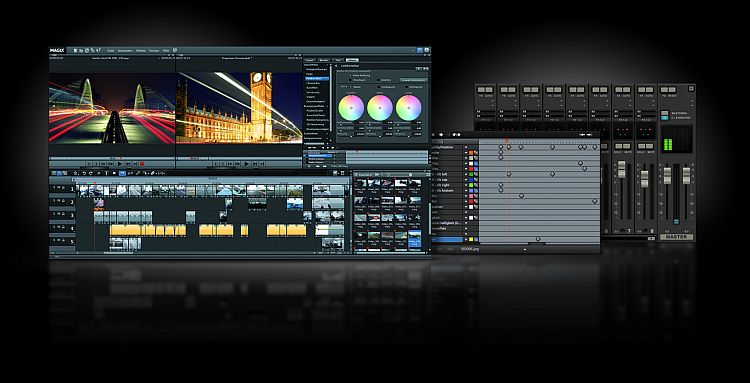Click the channel 7 volume fader
This screenshot has width=750, height=383.
(621, 169)
